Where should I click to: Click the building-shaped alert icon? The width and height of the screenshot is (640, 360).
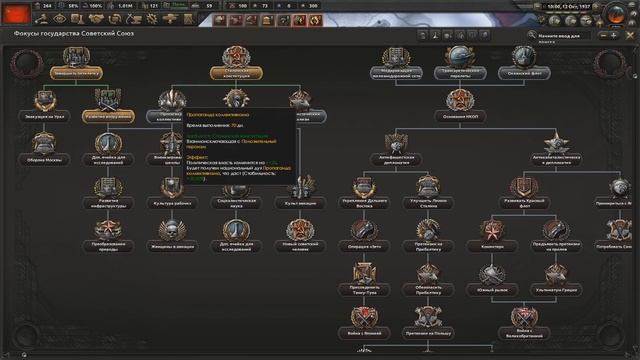click(x=268, y=20)
